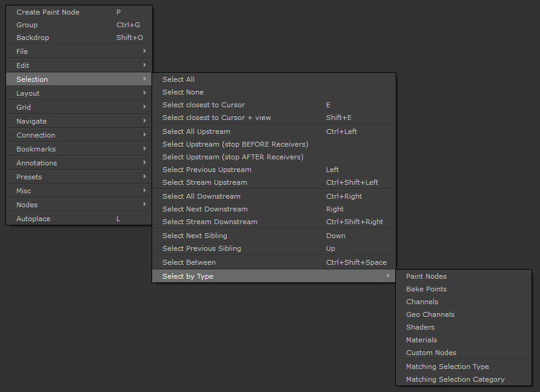Click Select Stream Downstream

(x=210, y=222)
